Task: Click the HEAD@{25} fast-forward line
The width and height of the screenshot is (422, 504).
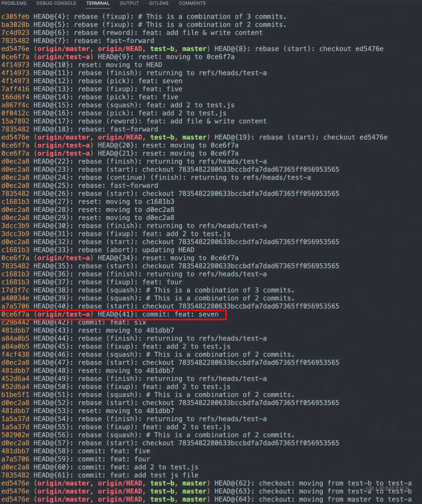Action: tap(80, 186)
